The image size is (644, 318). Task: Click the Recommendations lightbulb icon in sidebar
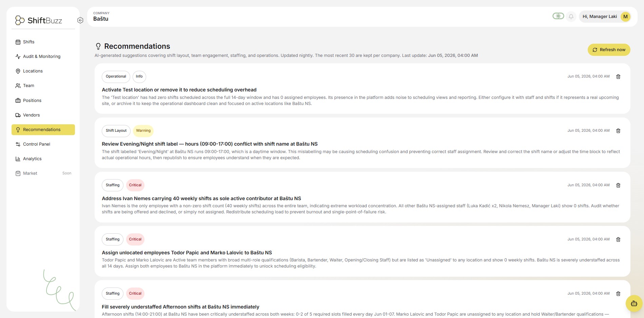tap(18, 130)
